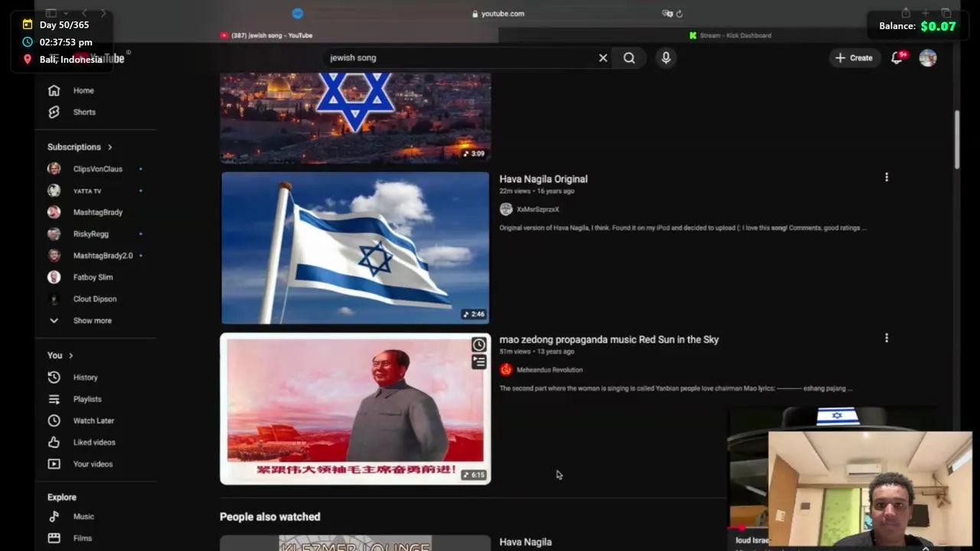Open Music under Explore
980x551 pixels.
(x=83, y=517)
